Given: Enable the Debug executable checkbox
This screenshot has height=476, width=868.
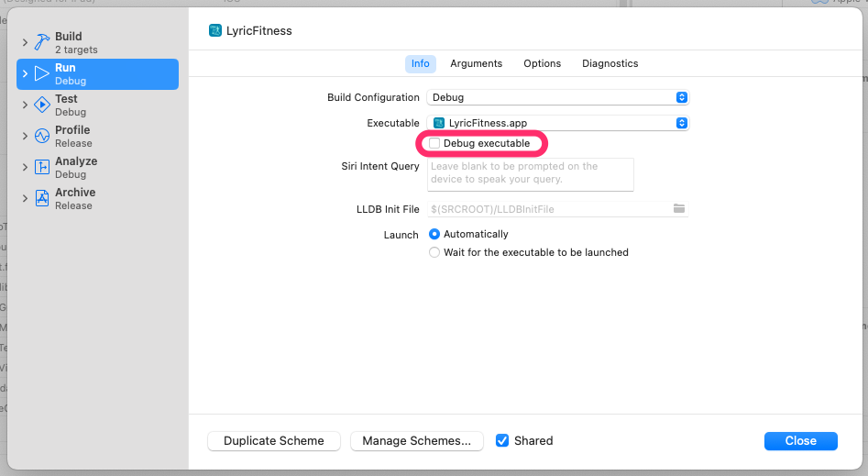Looking at the screenshot, I should (x=434, y=143).
